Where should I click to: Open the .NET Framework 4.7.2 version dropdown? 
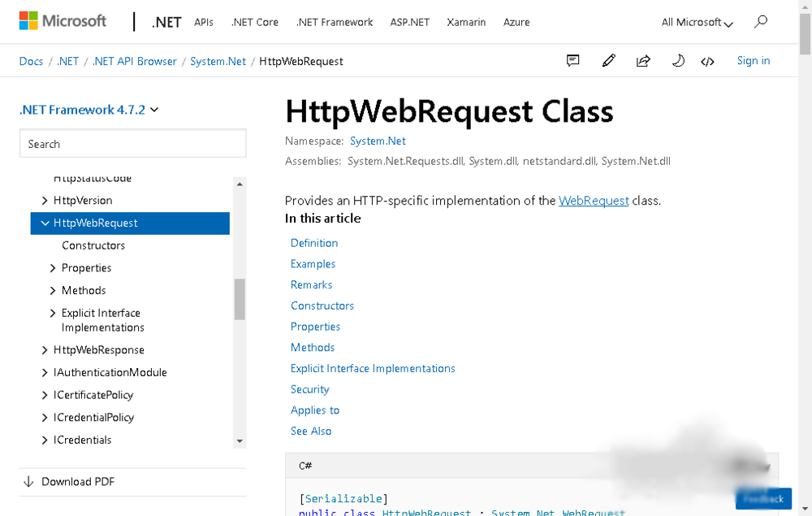[x=89, y=110]
